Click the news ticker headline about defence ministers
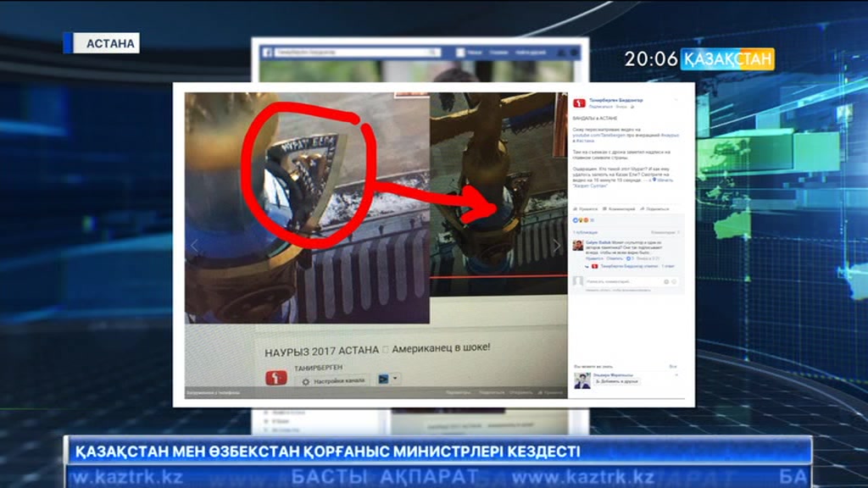This screenshot has height=488, width=868. click(x=328, y=452)
